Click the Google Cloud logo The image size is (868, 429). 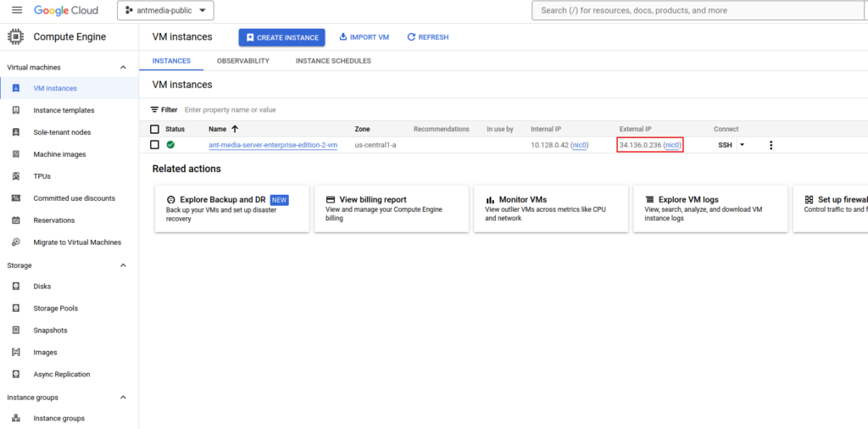click(x=66, y=10)
